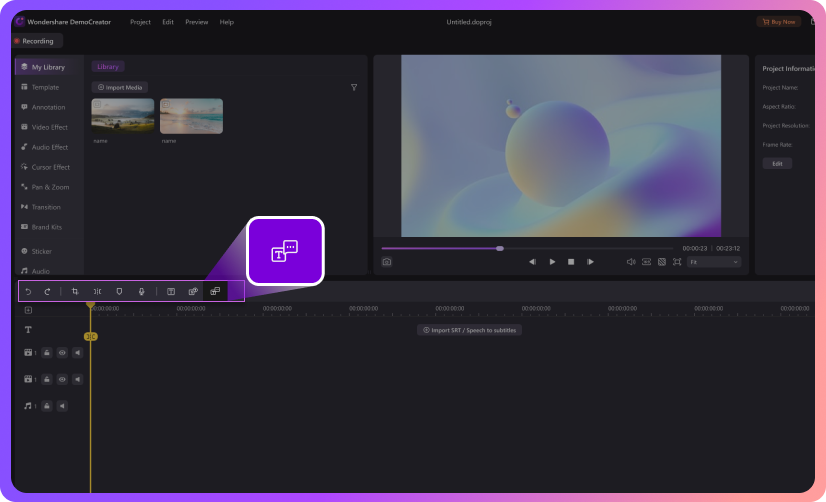This screenshot has width=826, height=502.
Task: Open the Preview menu
Action: point(196,22)
